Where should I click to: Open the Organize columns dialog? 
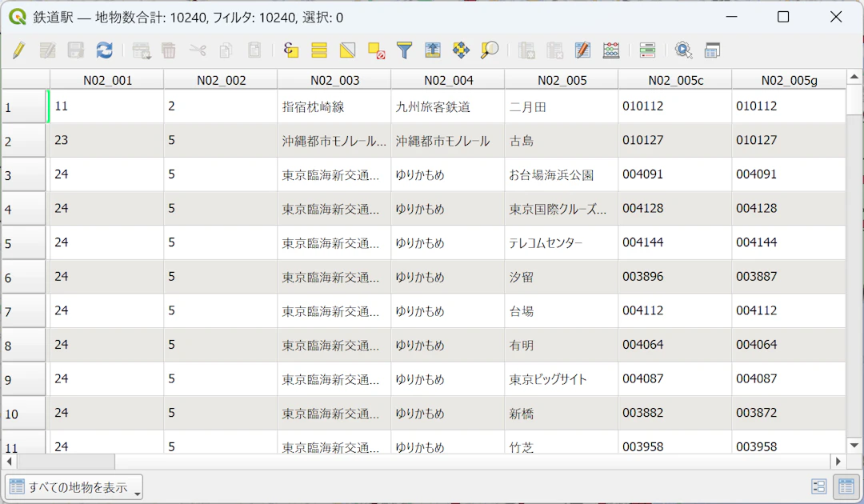[x=582, y=50]
